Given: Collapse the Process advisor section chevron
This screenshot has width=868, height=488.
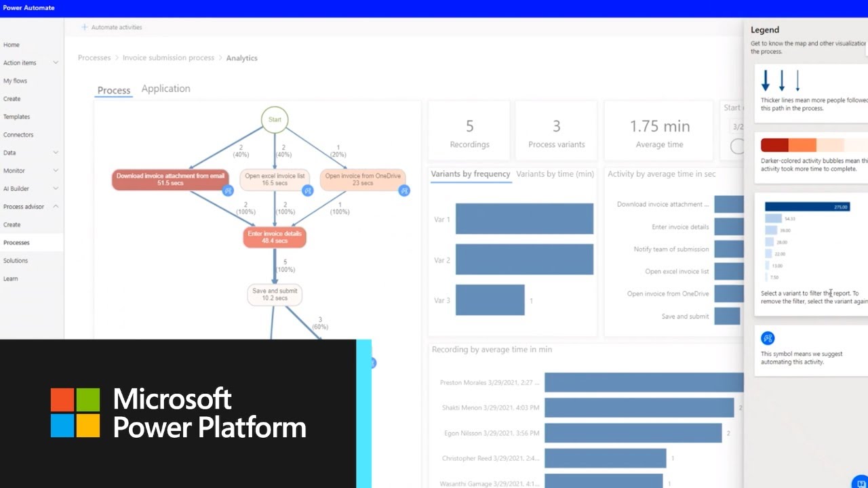Looking at the screenshot, I should point(56,207).
